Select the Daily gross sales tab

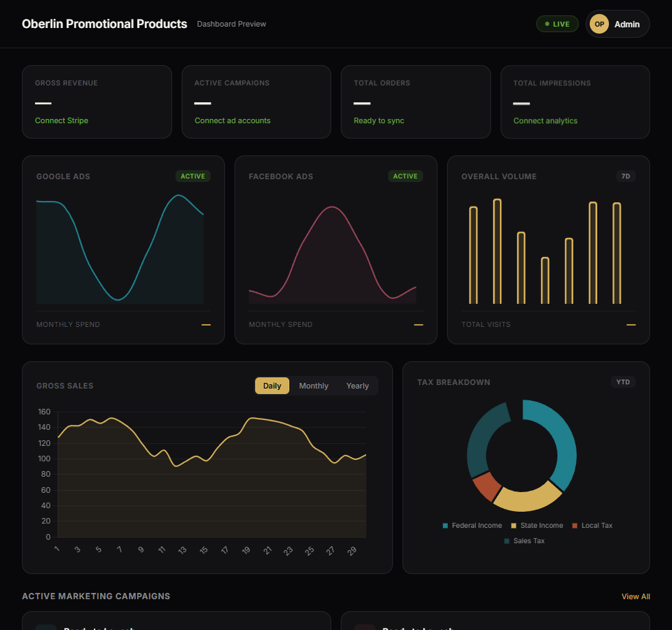272,386
